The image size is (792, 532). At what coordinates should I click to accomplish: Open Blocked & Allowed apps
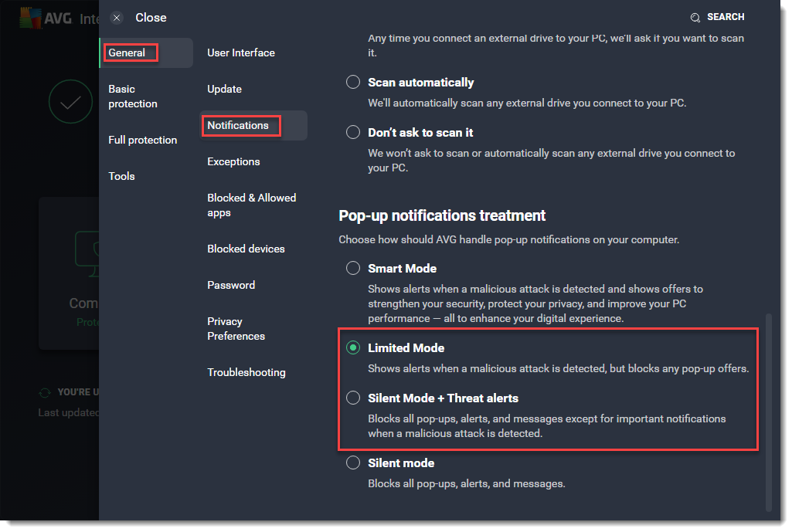click(251, 205)
